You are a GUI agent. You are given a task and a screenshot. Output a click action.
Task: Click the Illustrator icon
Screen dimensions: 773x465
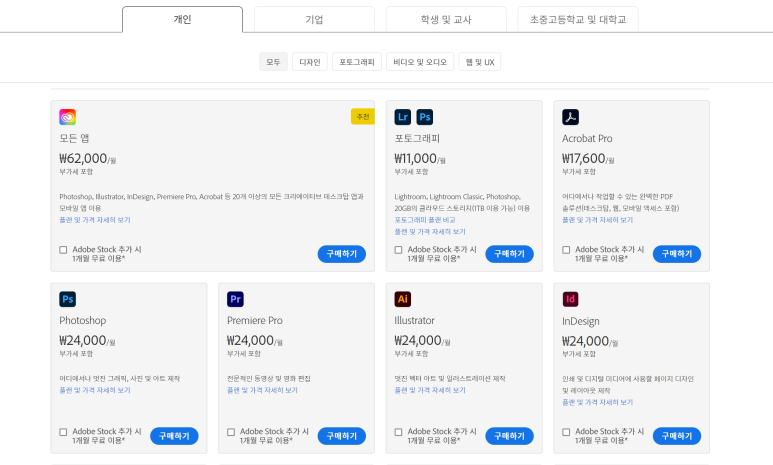[403, 299]
